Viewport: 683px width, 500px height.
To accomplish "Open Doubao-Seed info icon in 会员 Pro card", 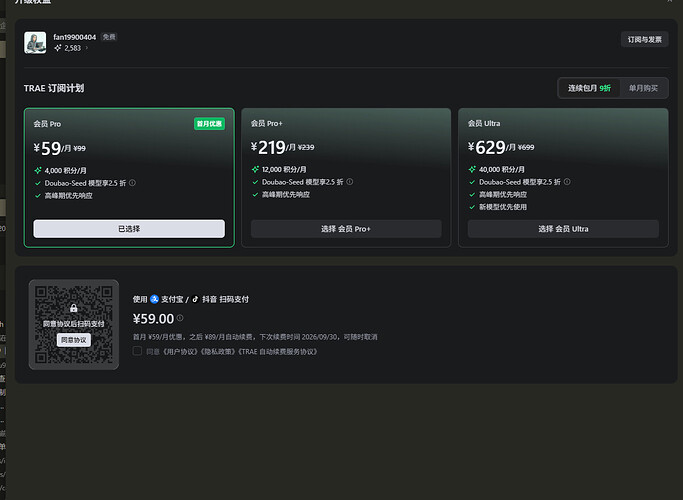I will (132, 183).
